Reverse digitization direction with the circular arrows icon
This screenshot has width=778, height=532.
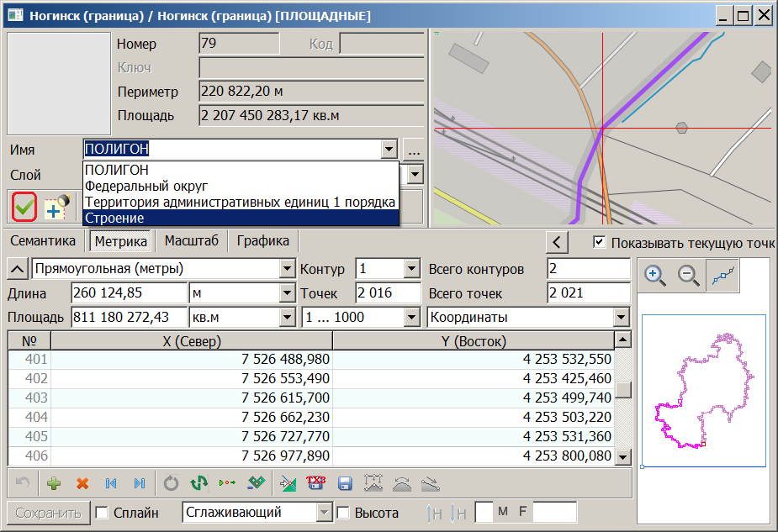click(200, 482)
